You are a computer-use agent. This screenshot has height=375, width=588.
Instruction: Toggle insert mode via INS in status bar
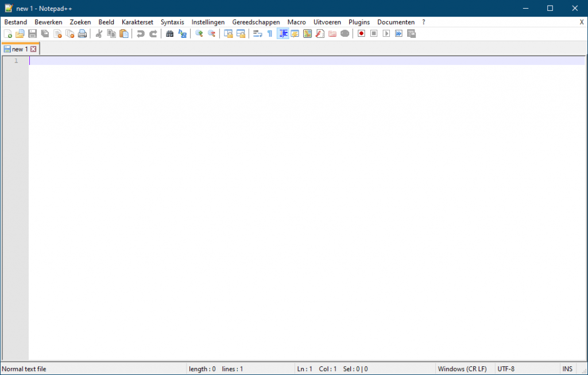pyautogui.click(x=567, y=369)
